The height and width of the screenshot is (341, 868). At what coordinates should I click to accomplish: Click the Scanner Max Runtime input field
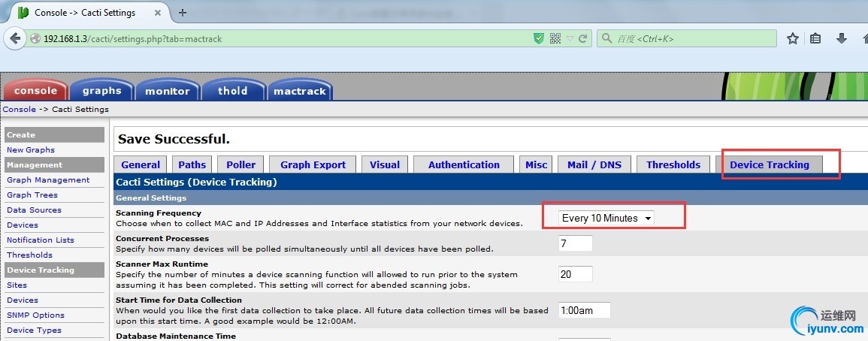[575, 274]
